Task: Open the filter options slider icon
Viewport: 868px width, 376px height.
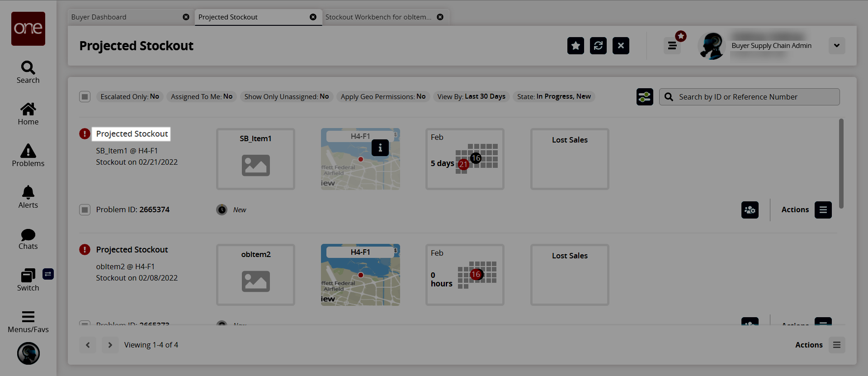Action: (645, 97)
